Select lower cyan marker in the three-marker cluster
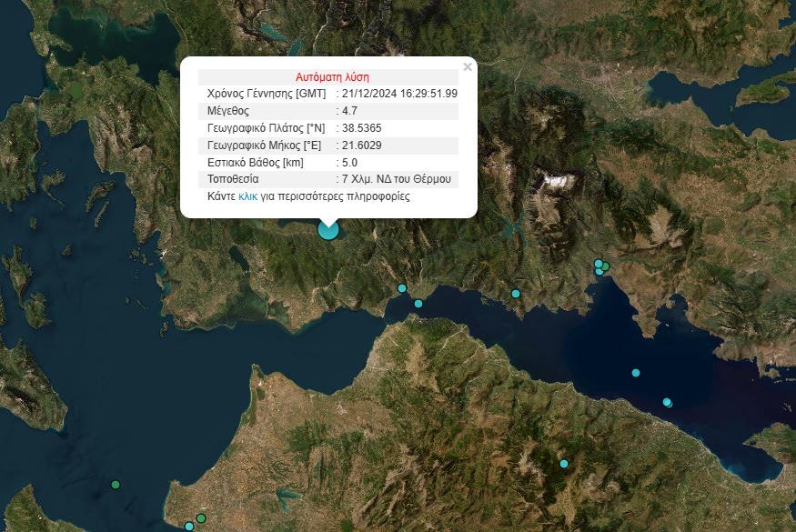Screen dimensions: 796x532 [599, 272]
